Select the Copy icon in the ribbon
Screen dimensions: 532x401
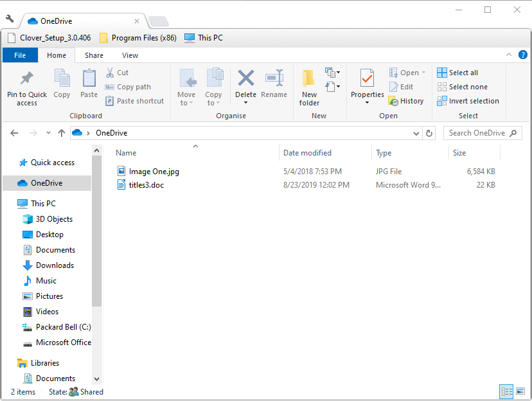[62, 84]
